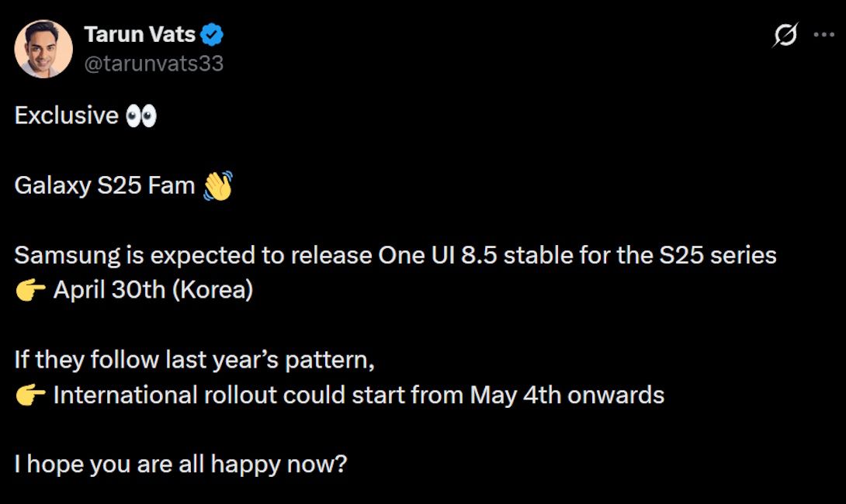Open the more options ellipsis menu
Screen dimensions: 846x504
coord(823,35)
